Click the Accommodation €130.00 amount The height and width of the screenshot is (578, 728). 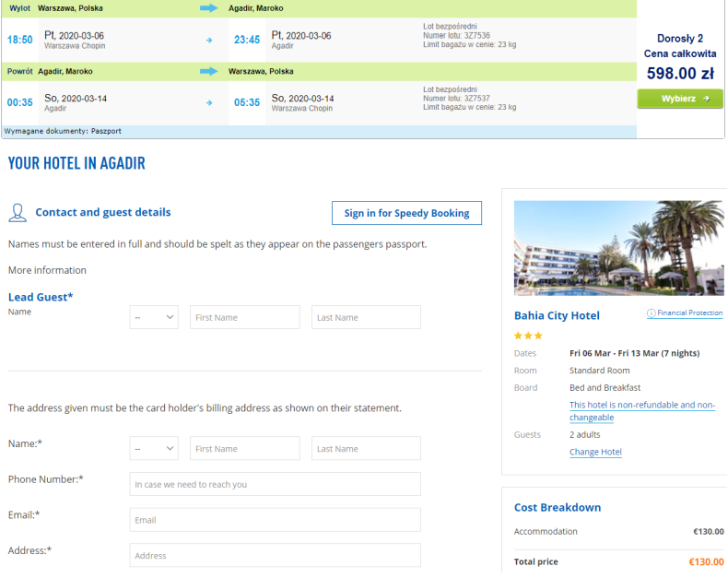pos(708,532)
